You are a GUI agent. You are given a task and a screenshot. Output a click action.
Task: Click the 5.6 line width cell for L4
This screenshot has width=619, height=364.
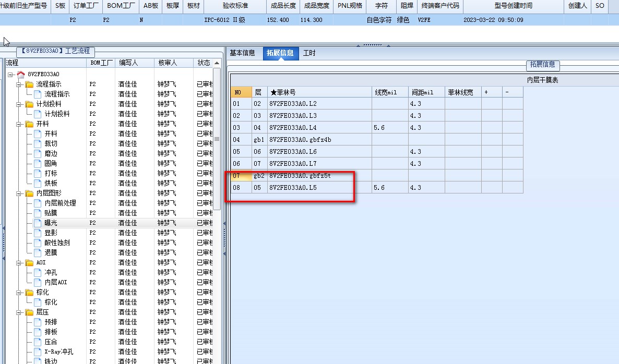(390, 128)
